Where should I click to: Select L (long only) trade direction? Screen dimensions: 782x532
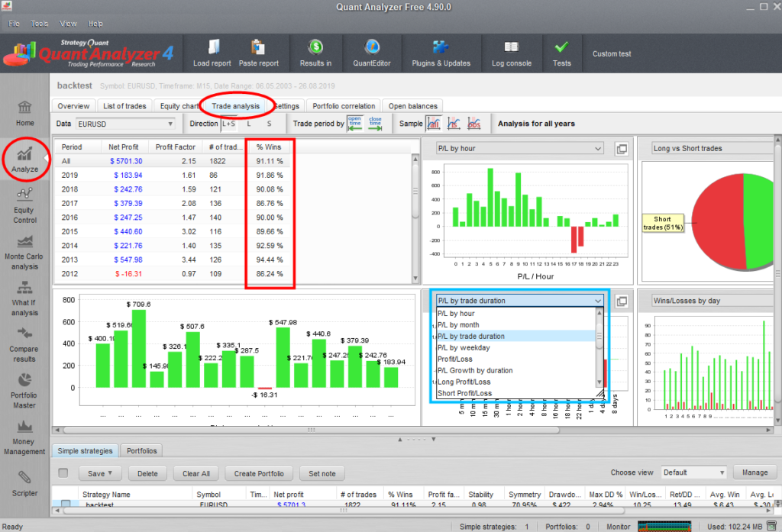point(249,124)
